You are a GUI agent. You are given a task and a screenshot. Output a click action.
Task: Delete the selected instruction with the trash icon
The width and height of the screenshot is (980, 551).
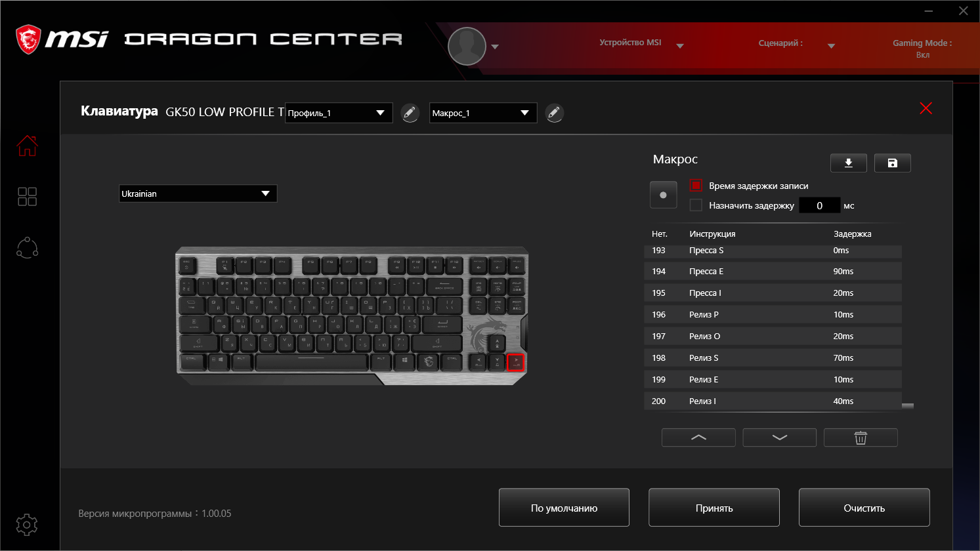(x=861, y=438)
